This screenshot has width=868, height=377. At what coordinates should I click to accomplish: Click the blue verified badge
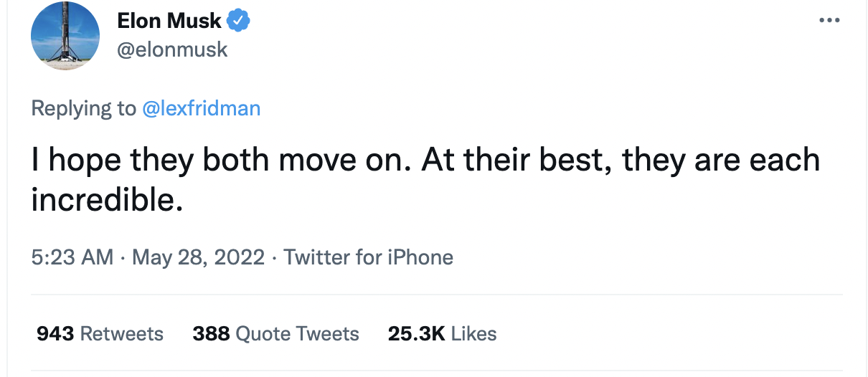238,22
